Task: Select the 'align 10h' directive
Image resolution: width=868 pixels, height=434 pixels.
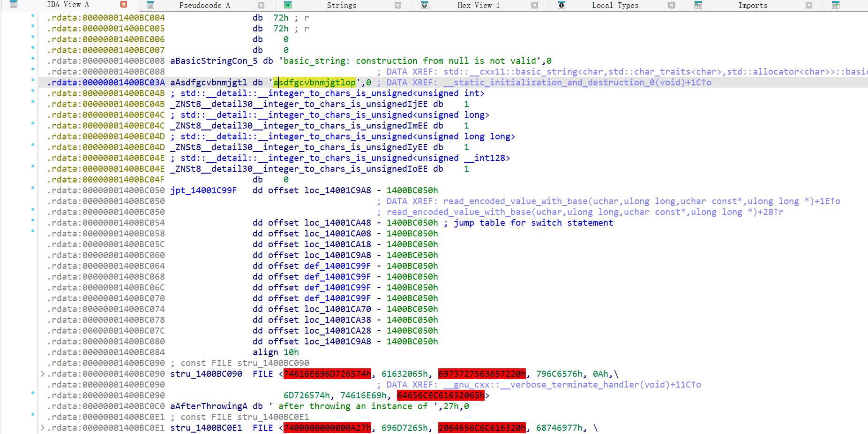Action: coord(276,352)
